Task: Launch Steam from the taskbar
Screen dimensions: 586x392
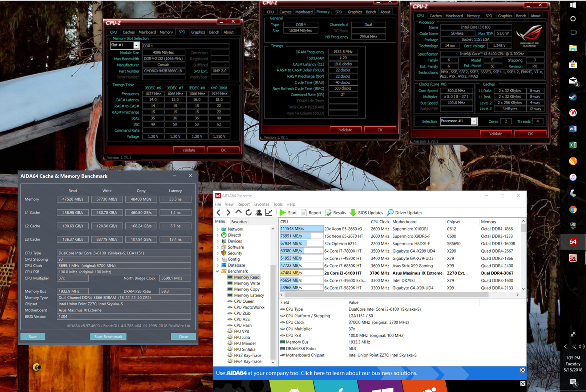Action: 573,97
